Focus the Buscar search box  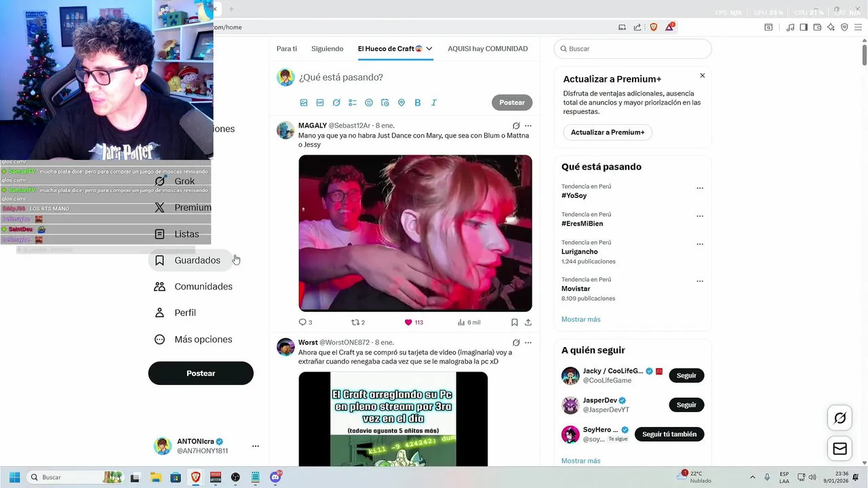[x=633, y=49]
